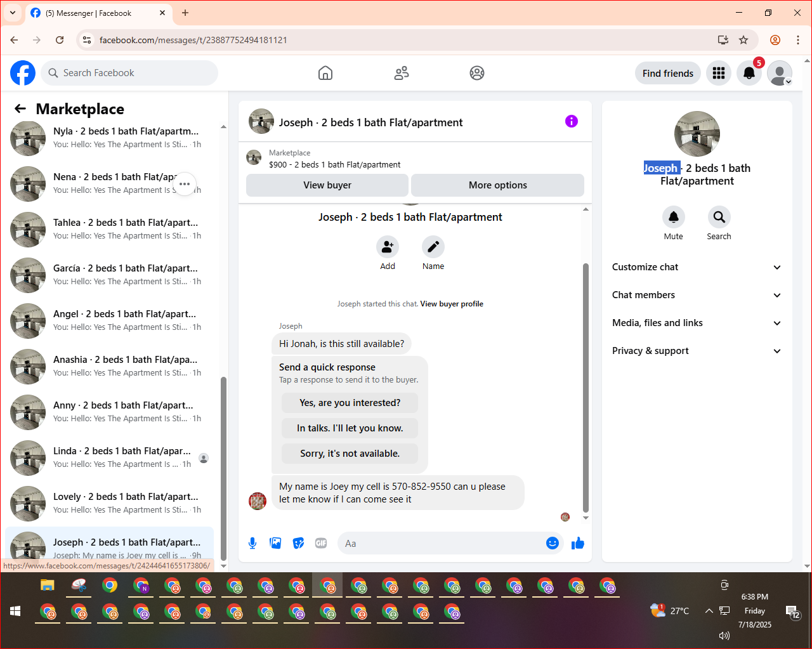Open the View buyer profile link

click(x=452, y=304)
